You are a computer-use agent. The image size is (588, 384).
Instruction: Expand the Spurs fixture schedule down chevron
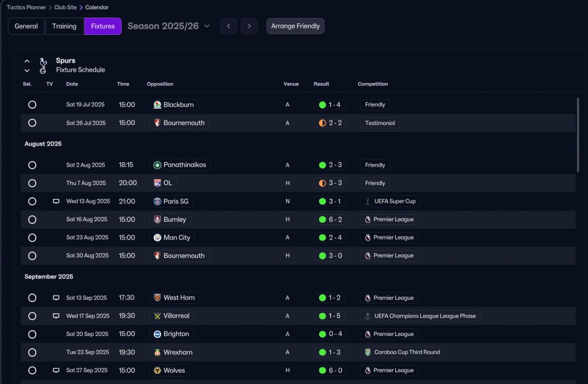pyautogui.click(x=27, y=71)
